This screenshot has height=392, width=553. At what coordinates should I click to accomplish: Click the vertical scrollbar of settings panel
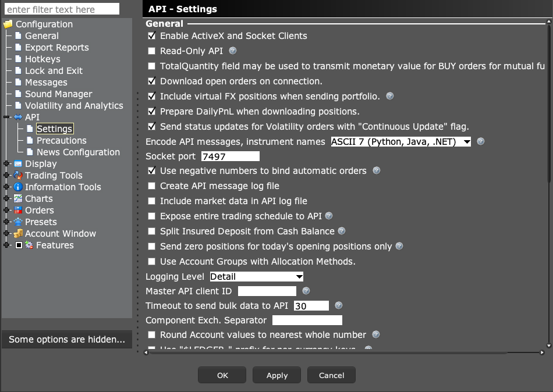click(x=549, y=104)
